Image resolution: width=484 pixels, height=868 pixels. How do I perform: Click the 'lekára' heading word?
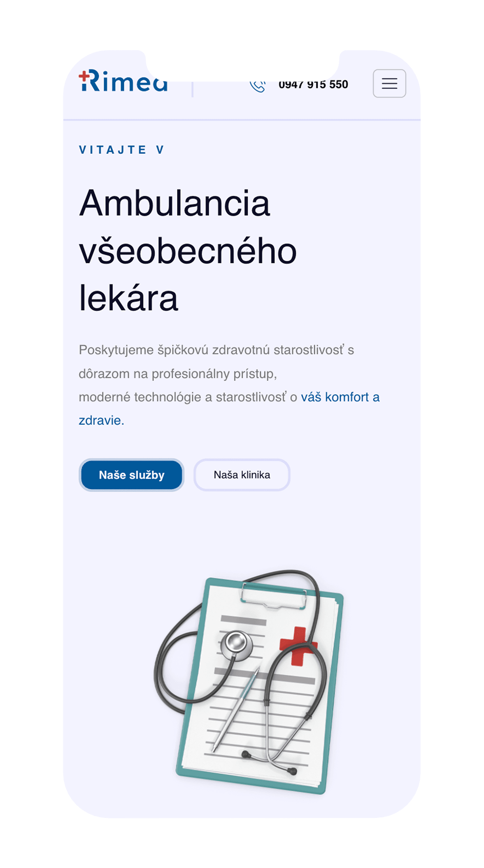point(128,298)
